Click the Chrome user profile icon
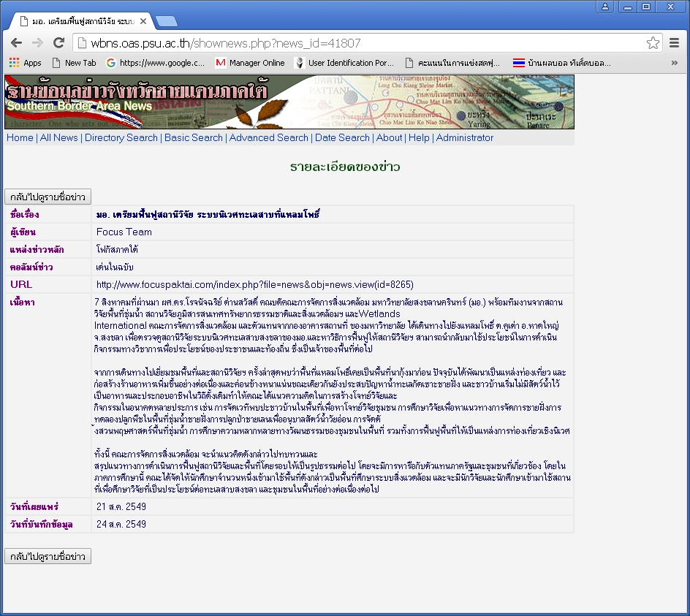 point(605,7)
